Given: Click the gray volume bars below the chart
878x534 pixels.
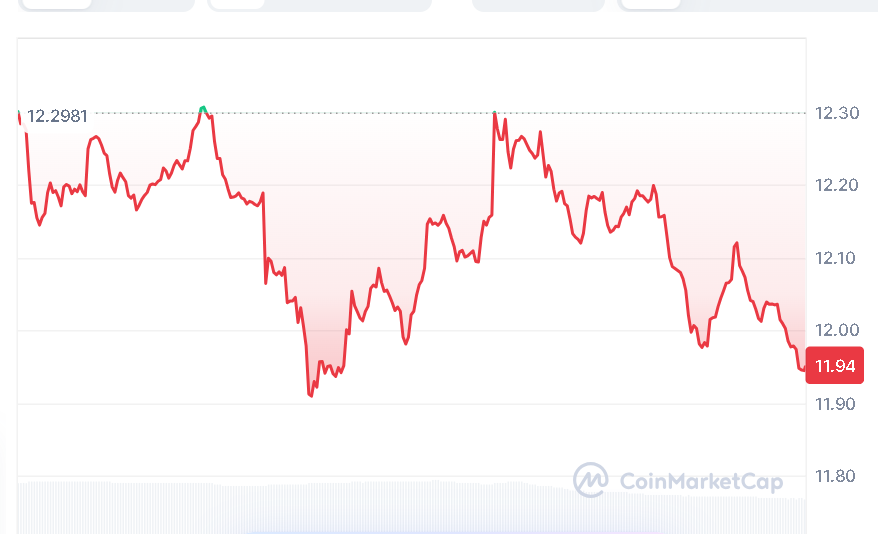Looking at the screenshot, I should coord(300,505).
